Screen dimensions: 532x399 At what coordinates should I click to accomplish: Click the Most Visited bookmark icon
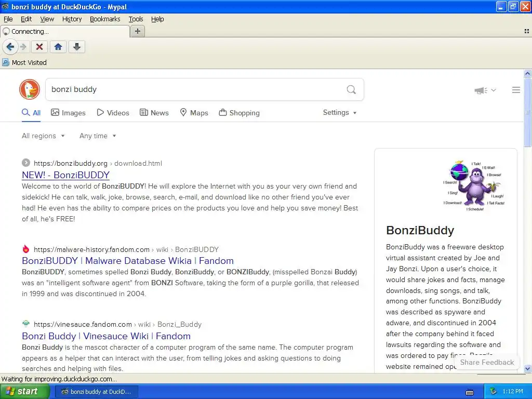5,62
